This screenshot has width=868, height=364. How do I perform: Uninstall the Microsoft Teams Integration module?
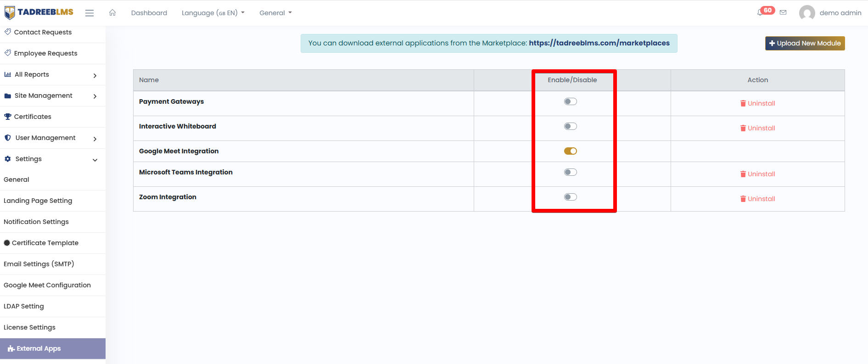[x=758, y=174]
